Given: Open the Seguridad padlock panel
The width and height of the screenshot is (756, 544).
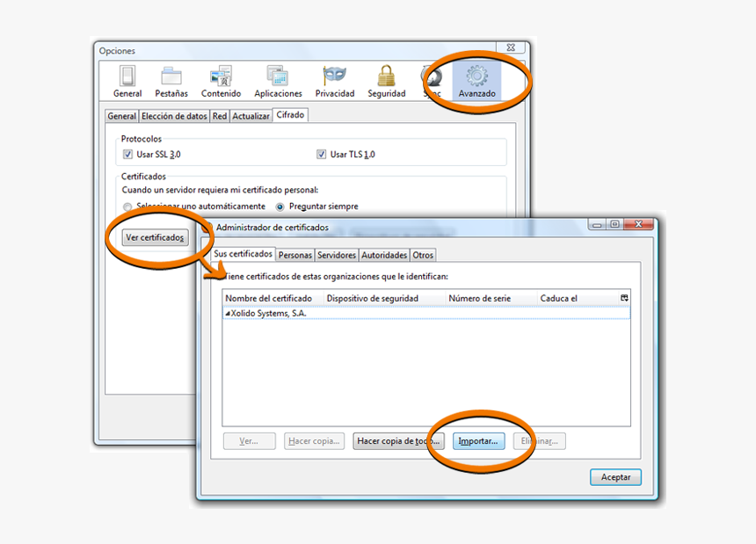Looking at the screenshot, I should click(x=386, y=82).
